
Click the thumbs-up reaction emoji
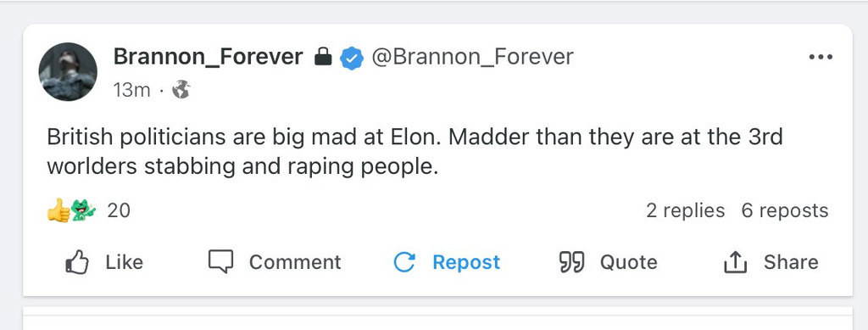(58, 211)
